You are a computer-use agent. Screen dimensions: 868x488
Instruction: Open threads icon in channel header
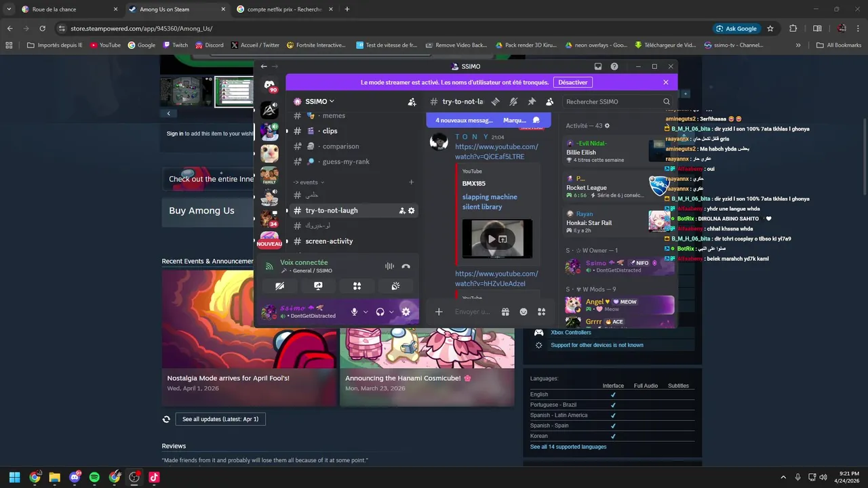click(496, 102)
